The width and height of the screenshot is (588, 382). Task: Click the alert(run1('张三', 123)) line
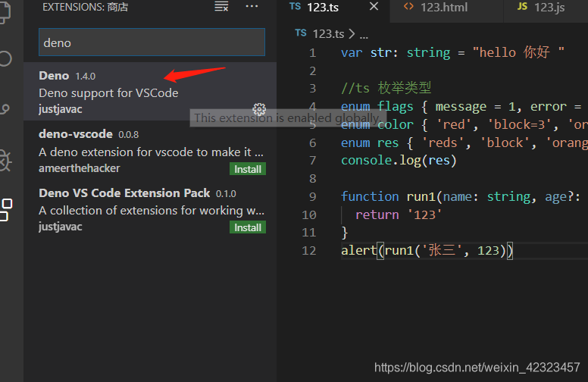427,251
